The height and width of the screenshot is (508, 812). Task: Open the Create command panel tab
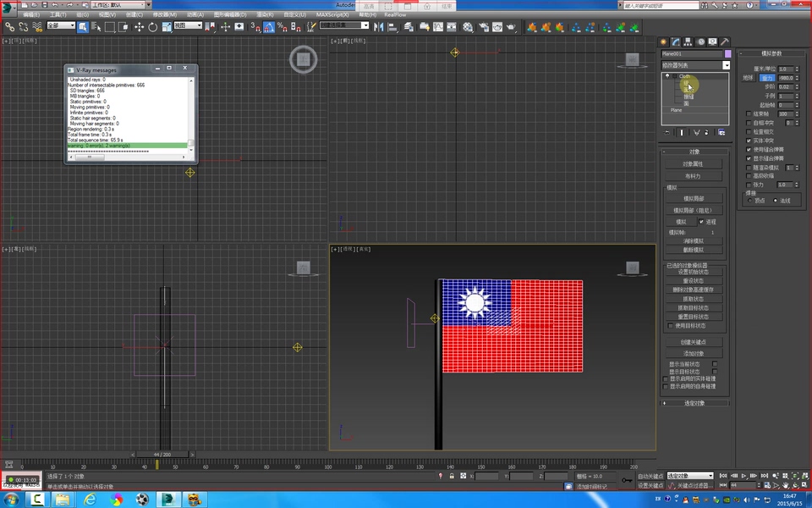click(x=663, y=42)
